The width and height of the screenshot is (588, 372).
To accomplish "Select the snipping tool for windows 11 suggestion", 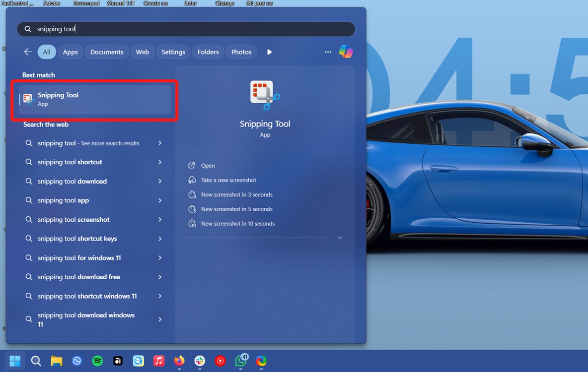I will click(79, 257).
